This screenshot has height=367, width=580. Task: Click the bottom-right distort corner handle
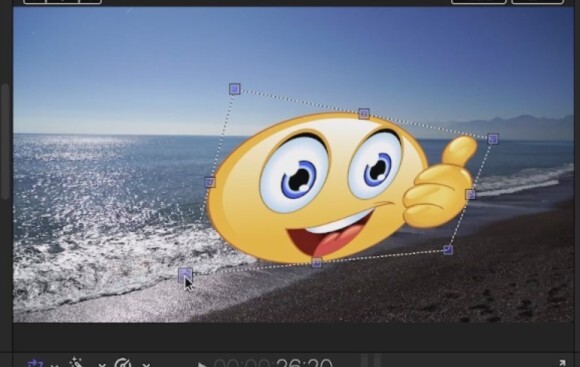click(x=448, y=250)
